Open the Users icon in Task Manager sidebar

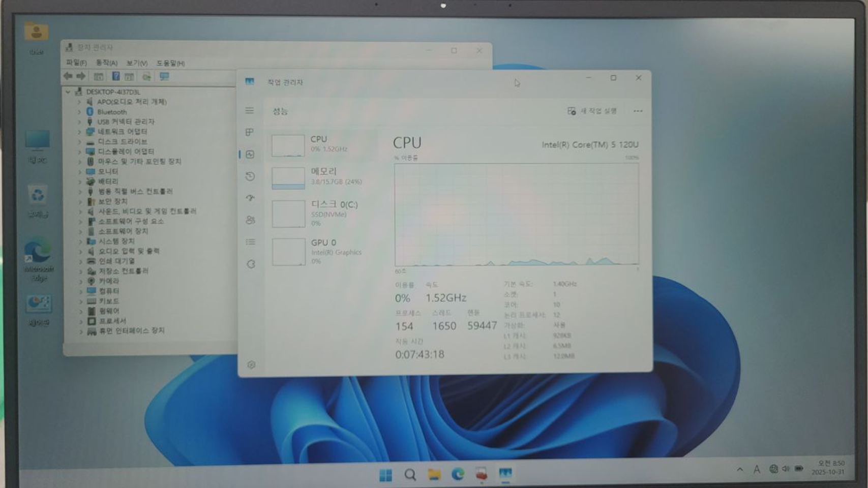coord(250,220)
